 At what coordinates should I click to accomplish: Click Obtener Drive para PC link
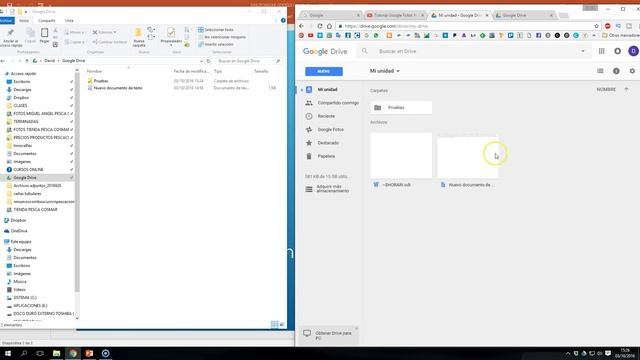328,336
